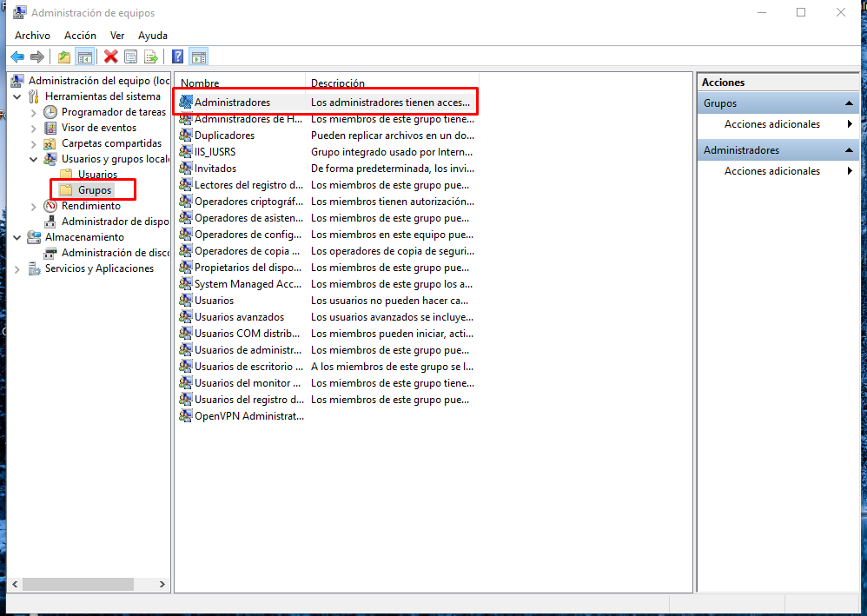Open the Acción menu

(80, 36)
